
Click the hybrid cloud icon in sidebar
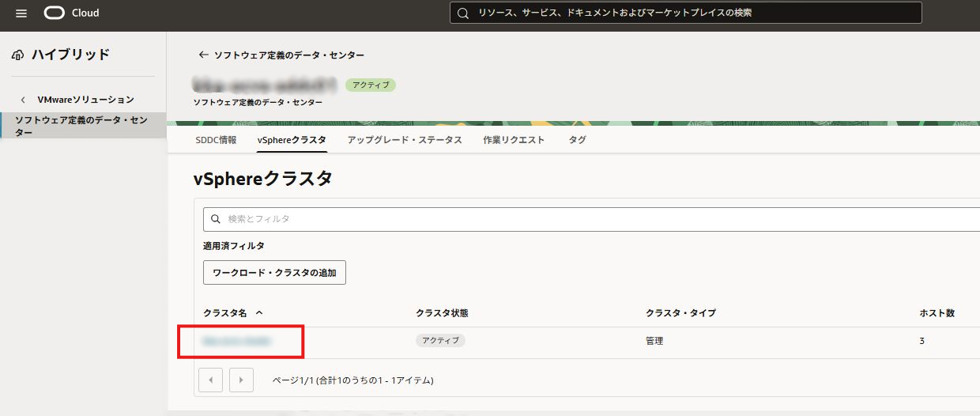point(18,55)
